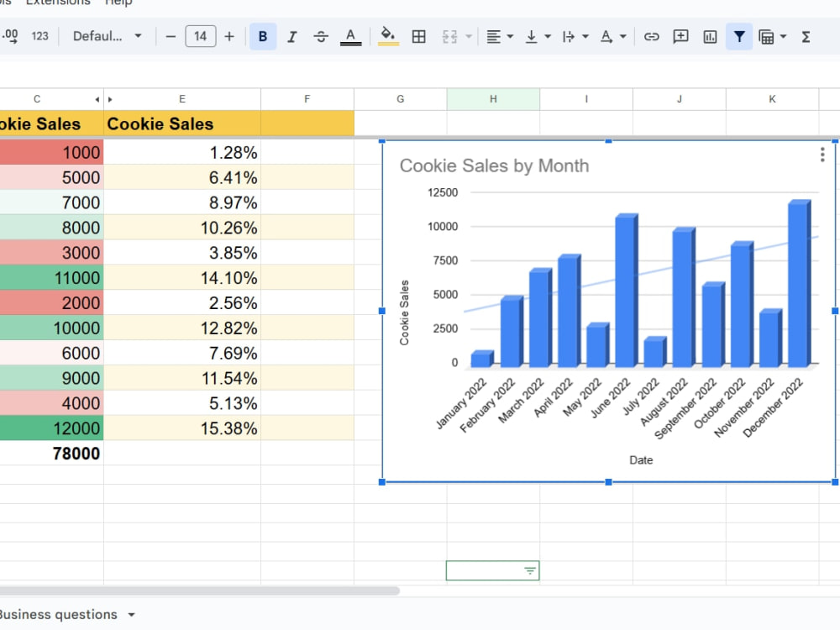Select column I header
Screen dimensions: 840x630
coord(586,99)
